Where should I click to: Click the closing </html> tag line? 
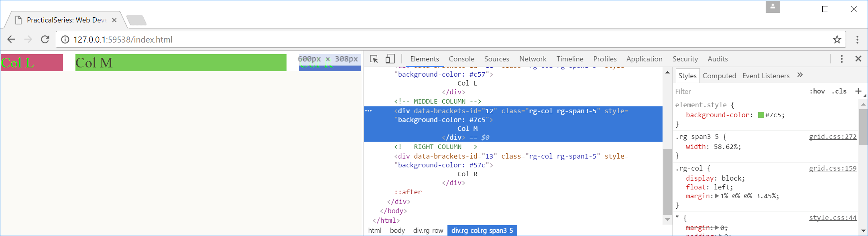[x=386, y=220]
